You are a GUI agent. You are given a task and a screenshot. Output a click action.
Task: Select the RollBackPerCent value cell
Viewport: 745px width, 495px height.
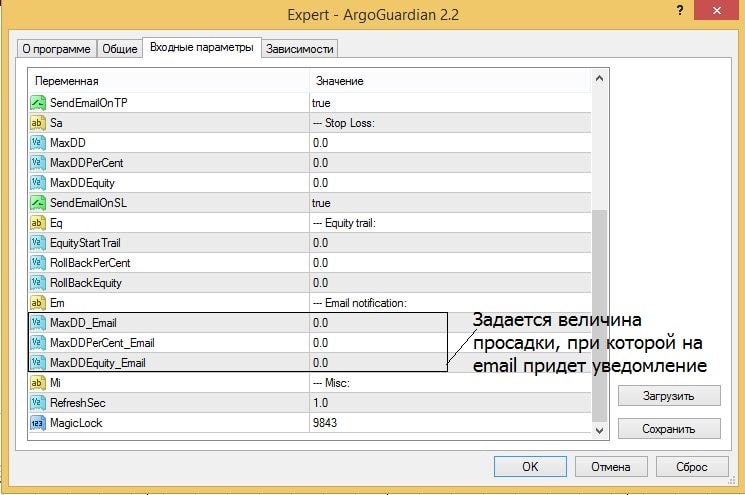pyautogui.click(x=450, y=263)
